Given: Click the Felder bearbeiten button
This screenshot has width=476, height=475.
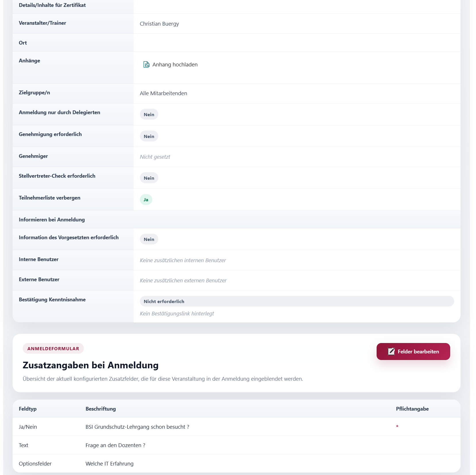Looking at the screenshot, I should [x=413, y=351].
